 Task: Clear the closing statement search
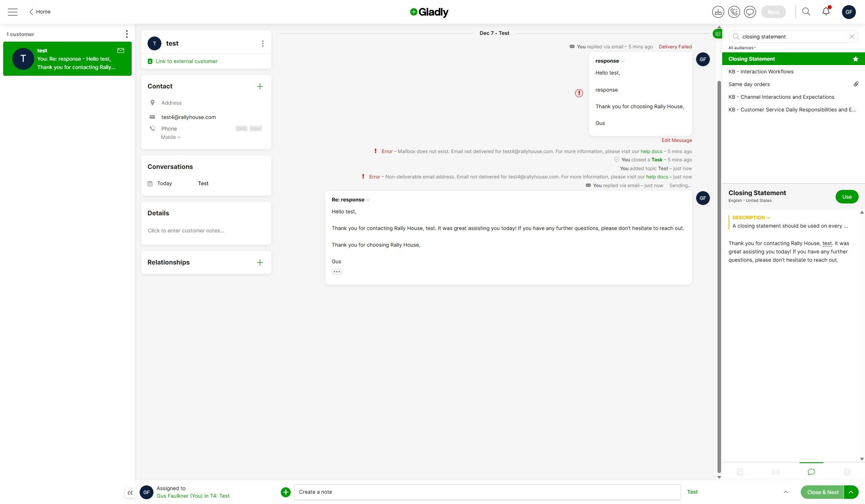[x=852, y=36]
